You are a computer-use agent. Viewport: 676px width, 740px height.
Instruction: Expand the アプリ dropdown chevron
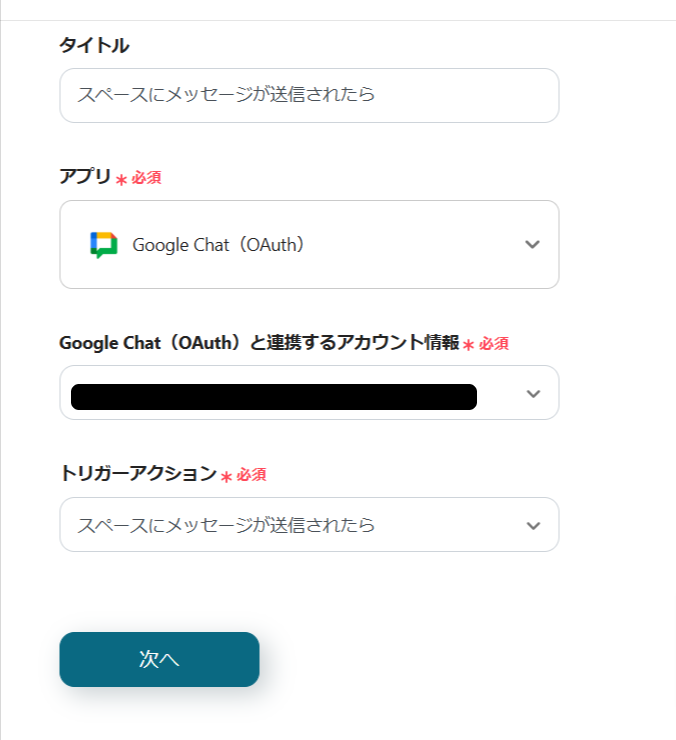[x=533, y=245]
